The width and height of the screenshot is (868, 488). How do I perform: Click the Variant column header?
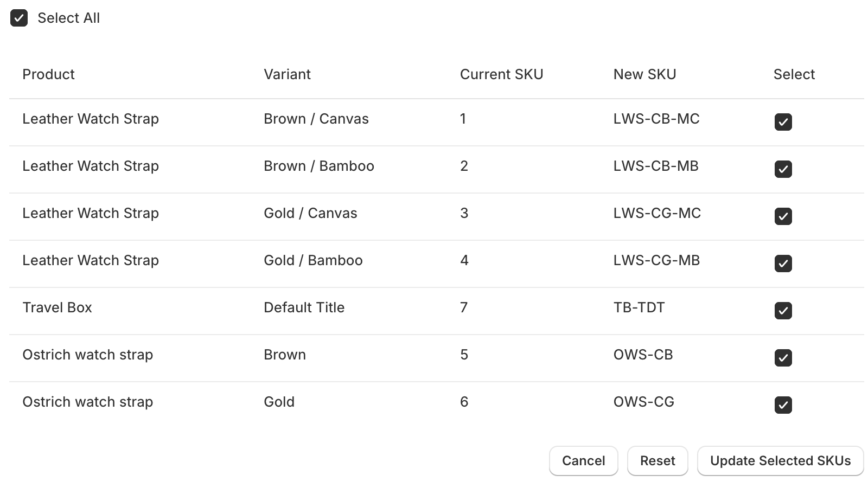pos(287,74)
